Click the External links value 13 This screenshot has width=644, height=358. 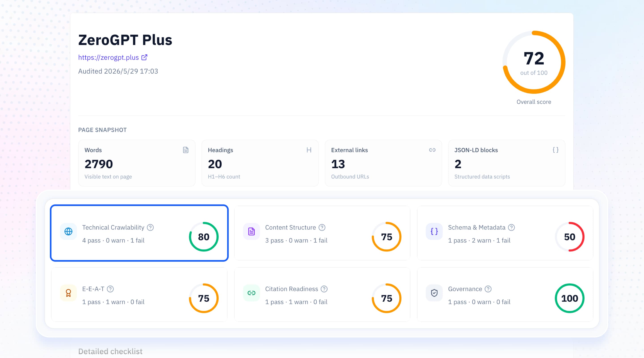tap(338, 164)
